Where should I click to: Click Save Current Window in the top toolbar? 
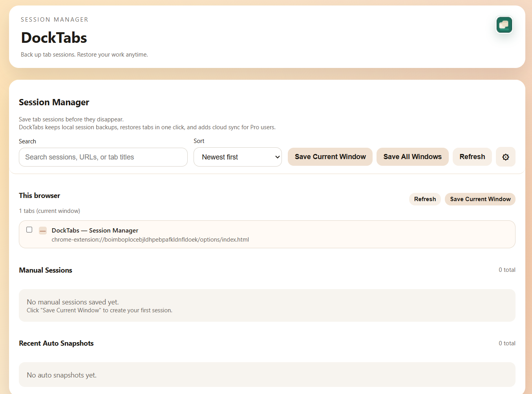click(x=330, y=156)
